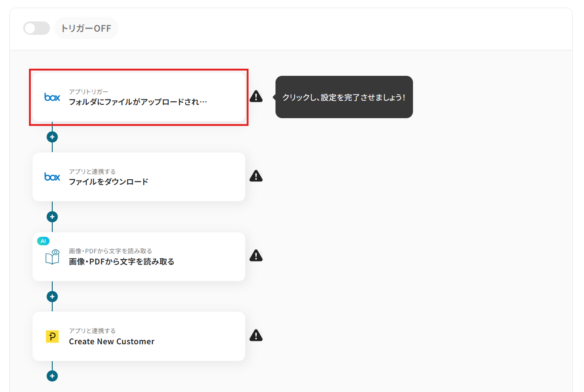584x392 pixels.
Task: Click warning icon beside the アプリトリガー card
Action: tap(256, 96)
